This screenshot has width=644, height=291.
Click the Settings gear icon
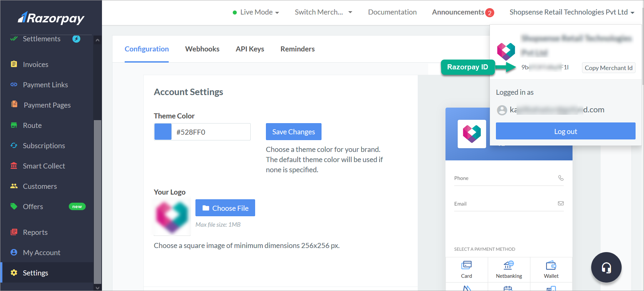point(14,273)
